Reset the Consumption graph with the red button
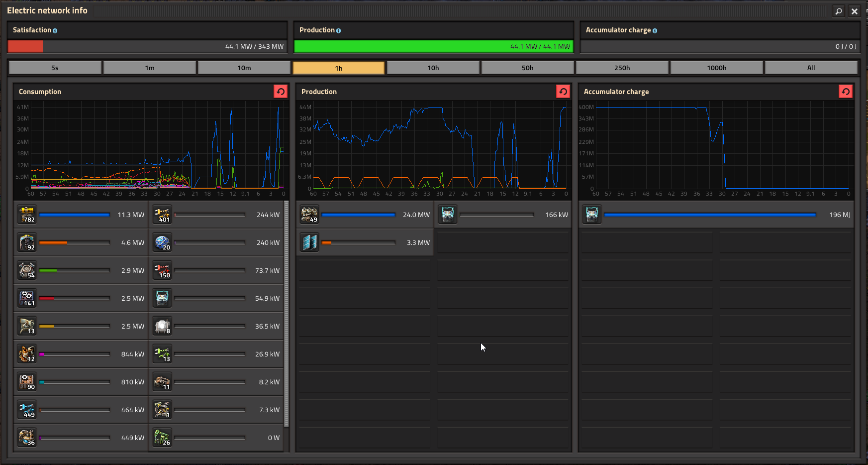Screen dimensions: 868x465 coord(281,92)
